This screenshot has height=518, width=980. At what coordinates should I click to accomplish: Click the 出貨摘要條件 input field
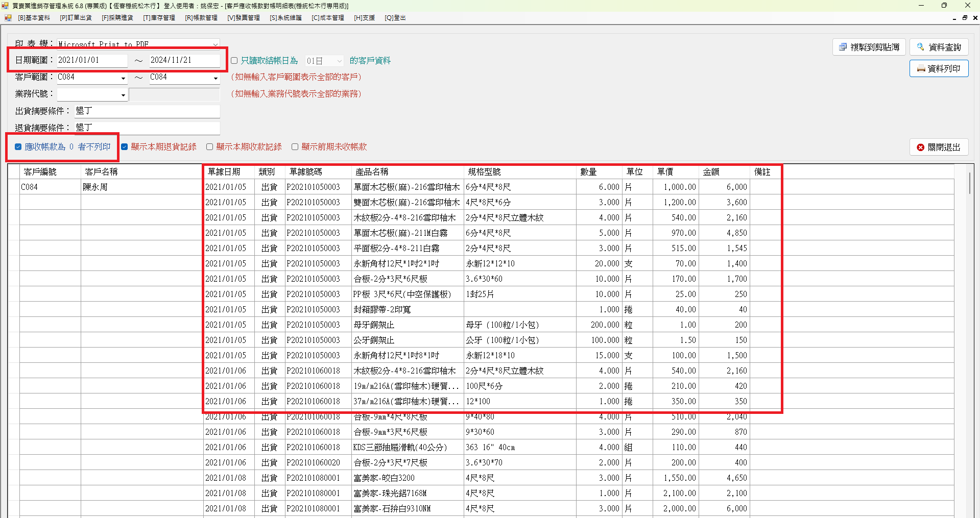[x=147, y=111]
